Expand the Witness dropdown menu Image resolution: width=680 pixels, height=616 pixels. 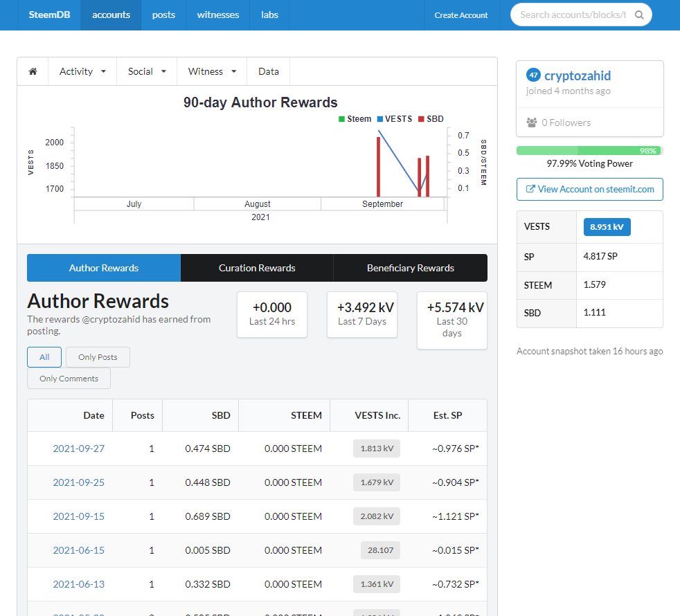click(212, 71)
